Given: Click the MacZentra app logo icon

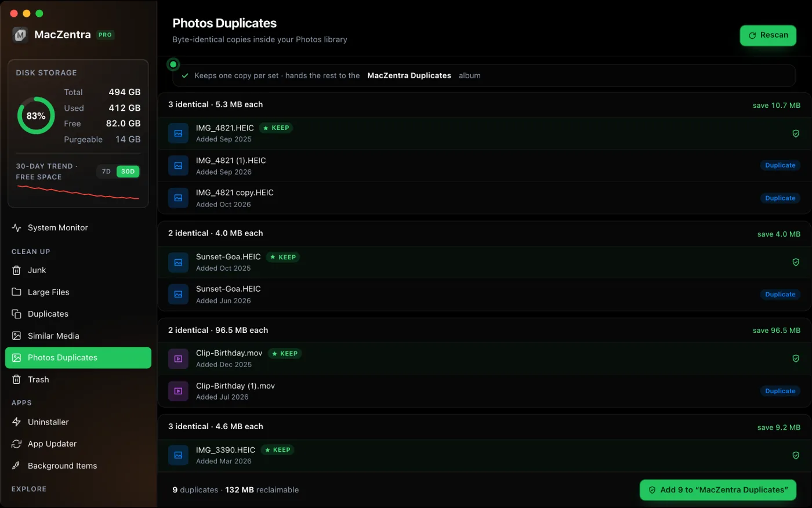Looking at the screenshot, I should [20, 35].
